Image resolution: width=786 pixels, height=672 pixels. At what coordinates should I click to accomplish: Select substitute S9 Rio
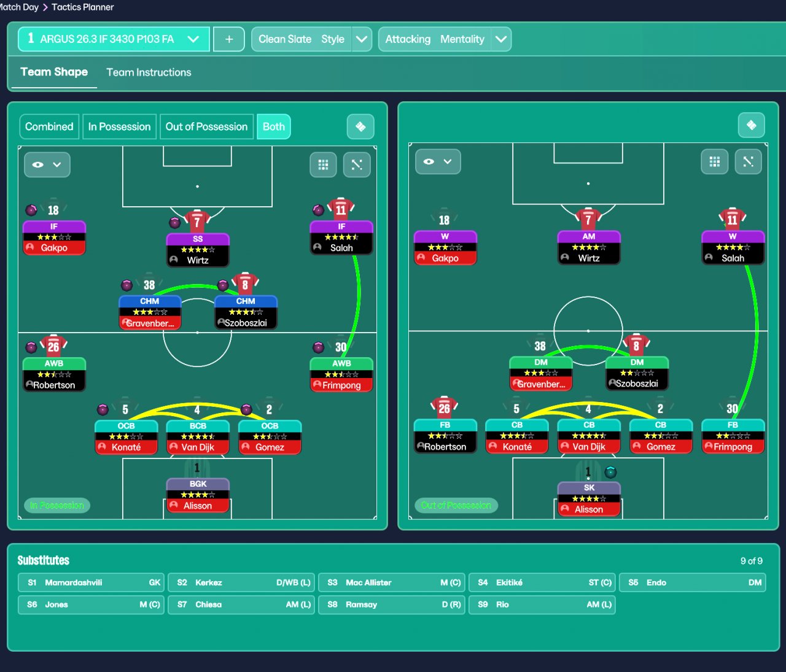[x=542, y=604]
